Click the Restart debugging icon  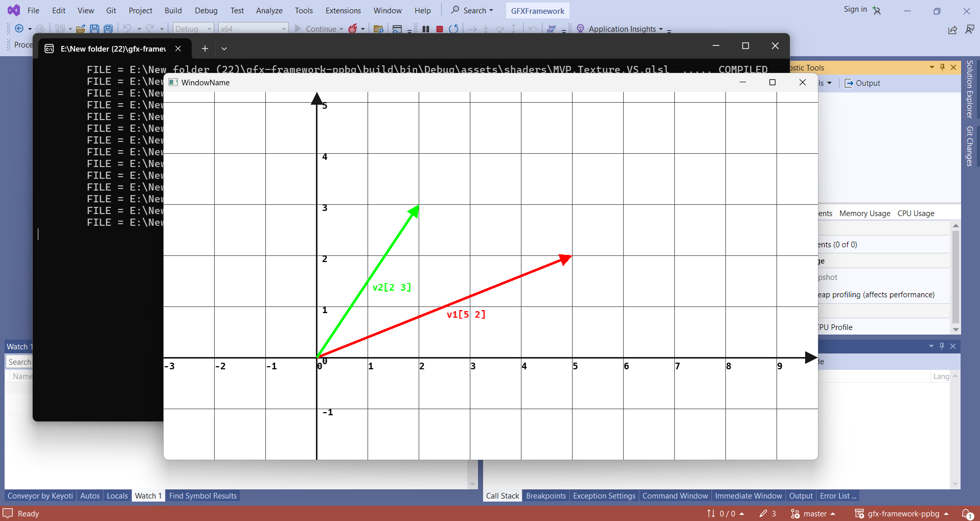453,29
